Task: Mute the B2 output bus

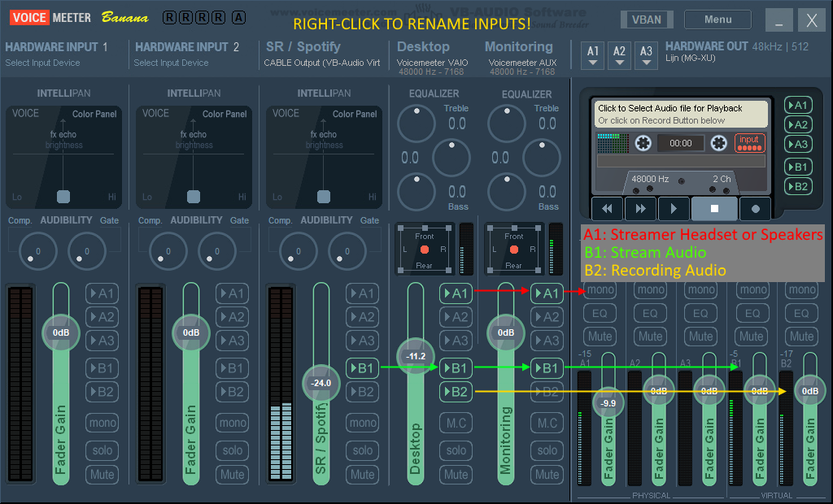Action: click(801, 337)
